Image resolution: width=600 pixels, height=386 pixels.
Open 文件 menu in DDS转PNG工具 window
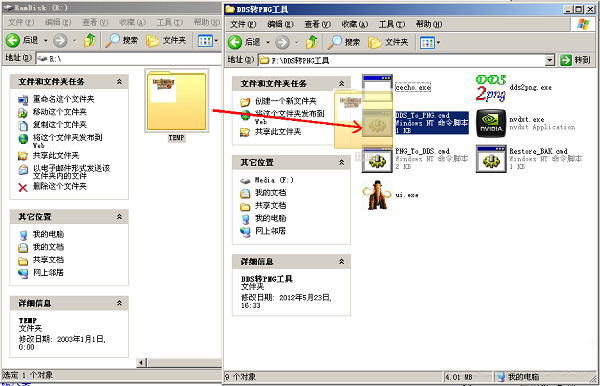pyautogui.click(x=243, y=24)
